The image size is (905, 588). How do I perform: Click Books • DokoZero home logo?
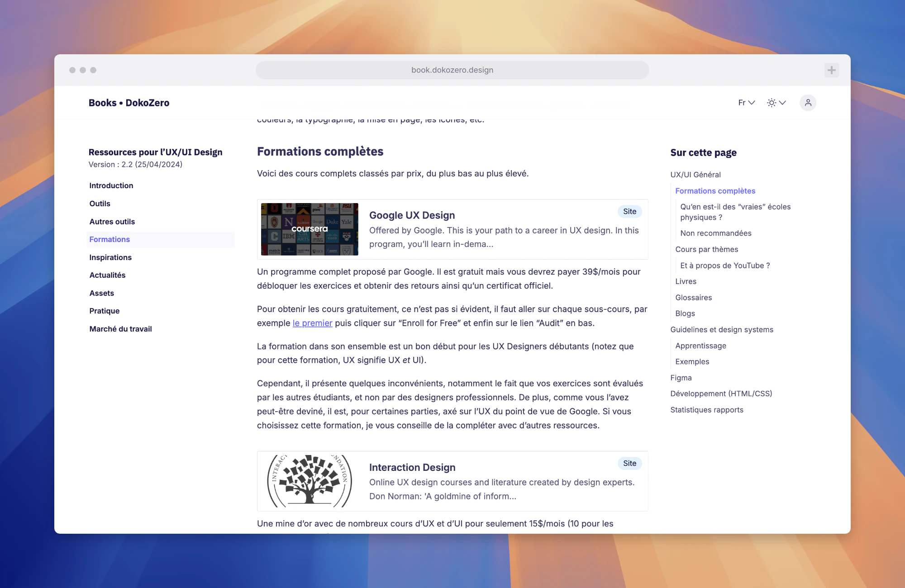129,103
